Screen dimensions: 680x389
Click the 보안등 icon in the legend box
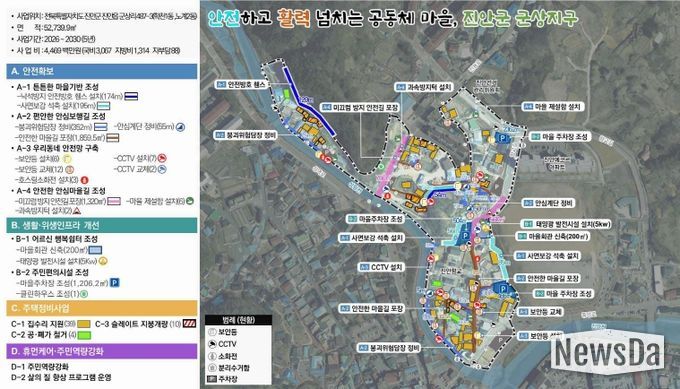point(212,332)
